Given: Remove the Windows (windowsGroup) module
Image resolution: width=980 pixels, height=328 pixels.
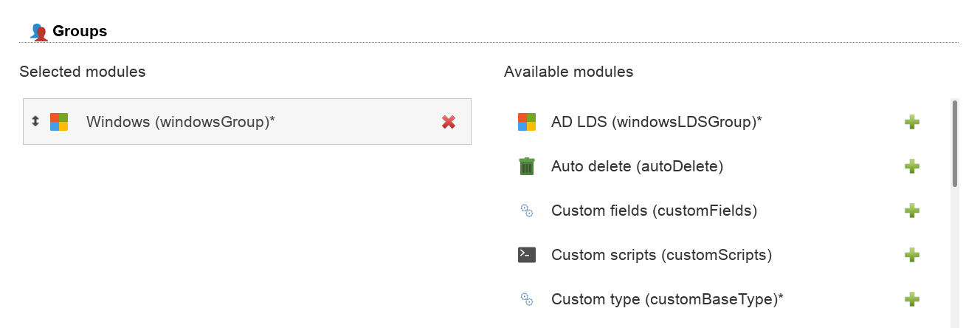Looking at the screenshot, I should [448, 122].
